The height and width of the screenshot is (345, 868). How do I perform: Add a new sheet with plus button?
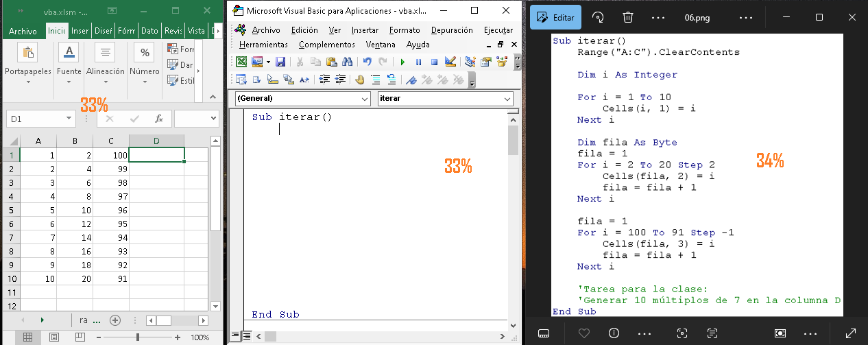(x=115, y=320)
